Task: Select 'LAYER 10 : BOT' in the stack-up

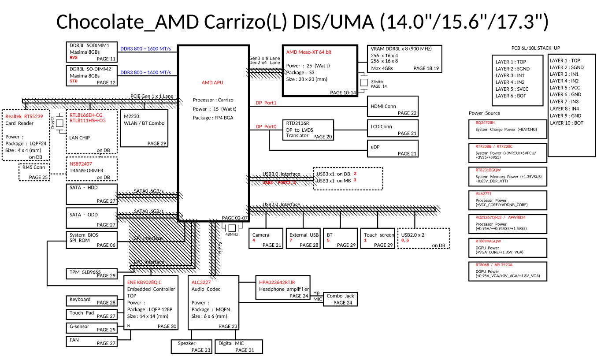Action: [566, 123]
